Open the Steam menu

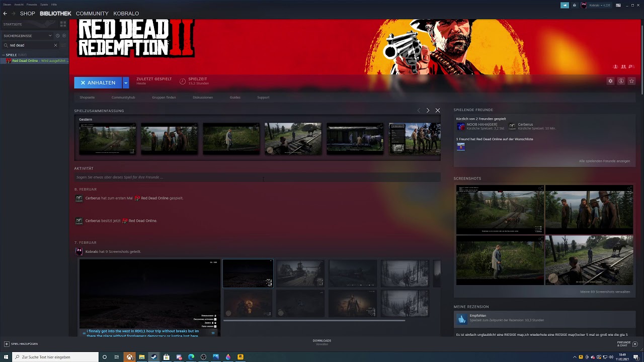click(7, 5)
